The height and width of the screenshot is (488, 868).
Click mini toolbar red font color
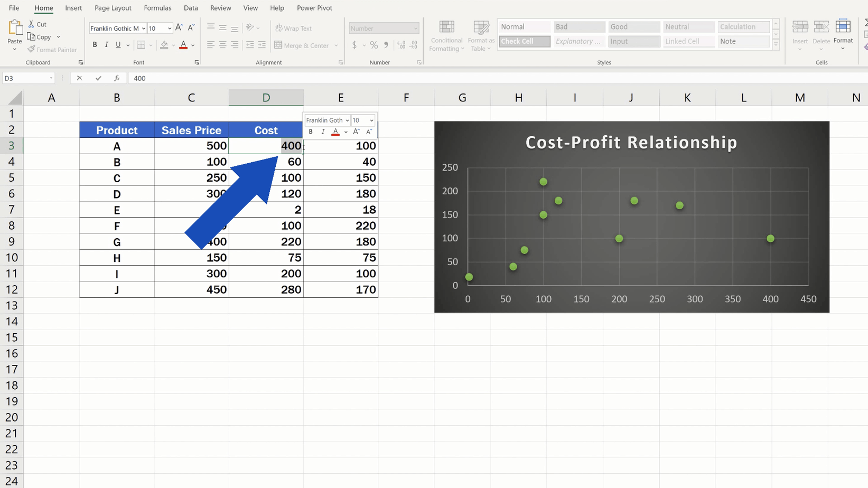pos(335,132)
